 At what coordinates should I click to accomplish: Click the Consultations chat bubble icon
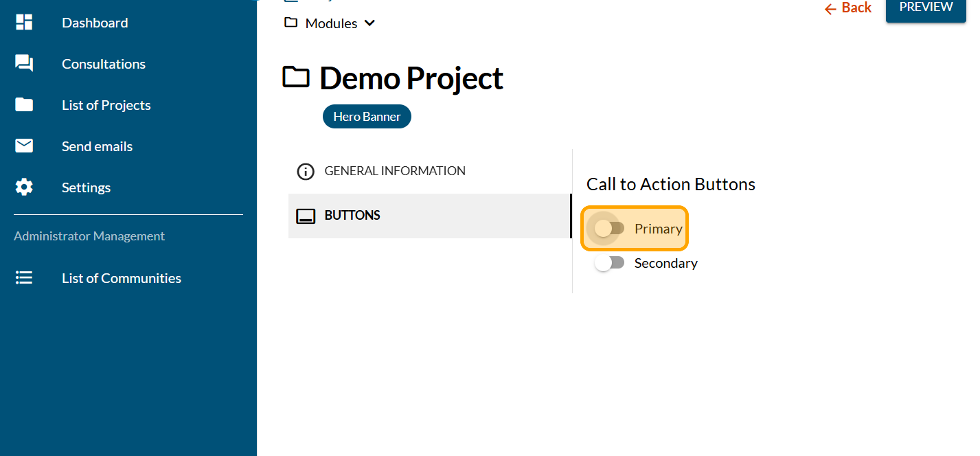24,64
